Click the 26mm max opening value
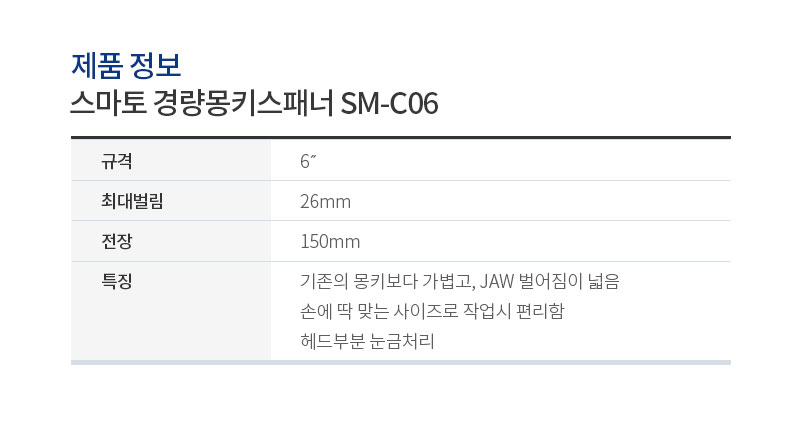This screenshot has height=435, width=800. point(326,201)
